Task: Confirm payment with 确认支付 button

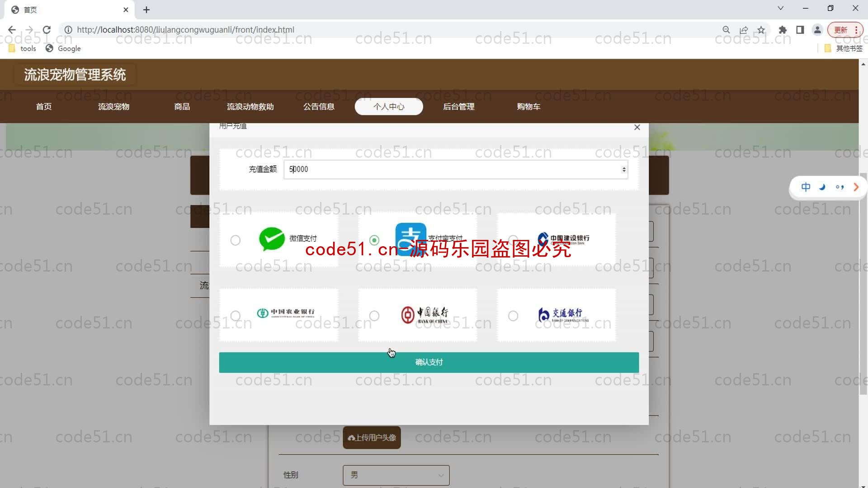Action: pos(429,362)
